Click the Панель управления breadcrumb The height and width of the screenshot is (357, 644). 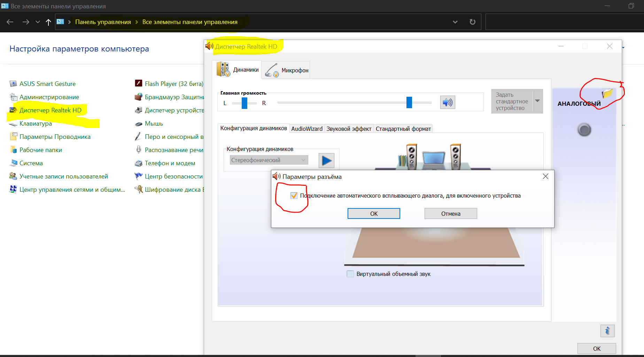tap(103, 22)
